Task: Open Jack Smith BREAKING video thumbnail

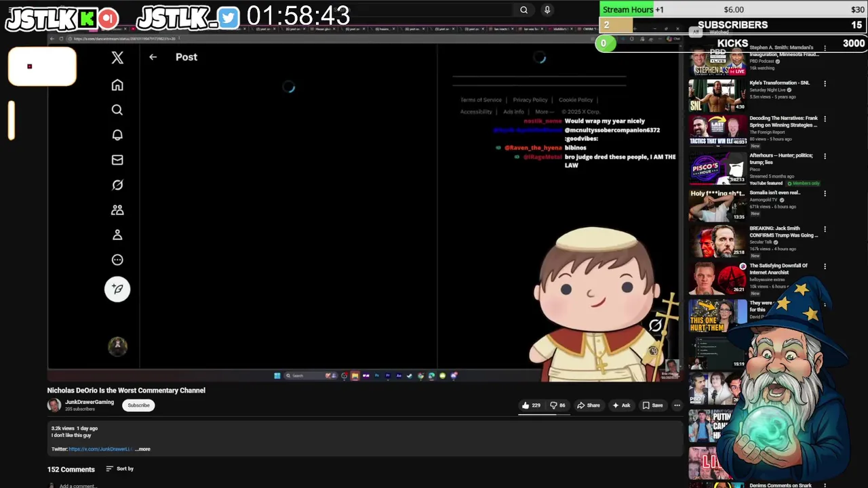Action: tap(717, 242)
